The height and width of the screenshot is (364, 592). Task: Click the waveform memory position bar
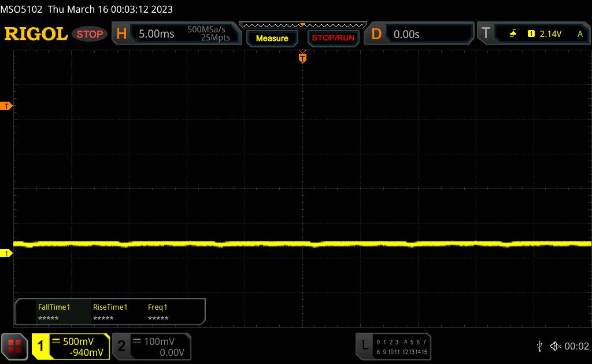(302, 25)
